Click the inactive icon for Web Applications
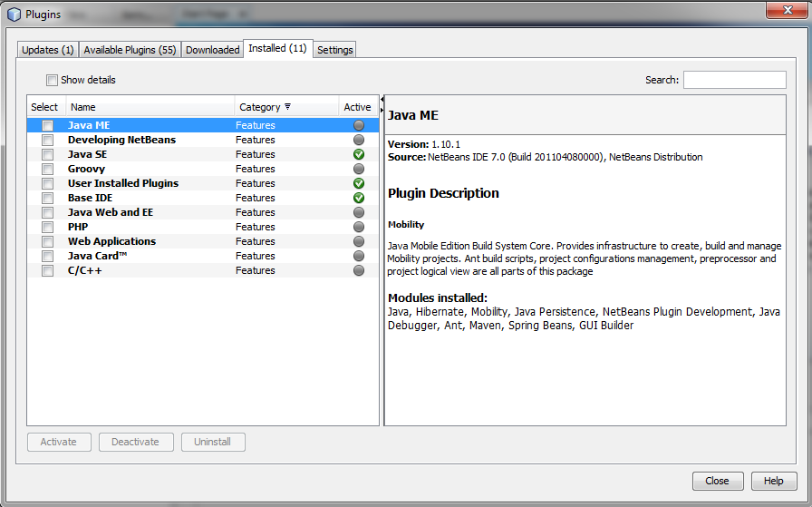This screenshot has width=812, height=507. point(358,241)
